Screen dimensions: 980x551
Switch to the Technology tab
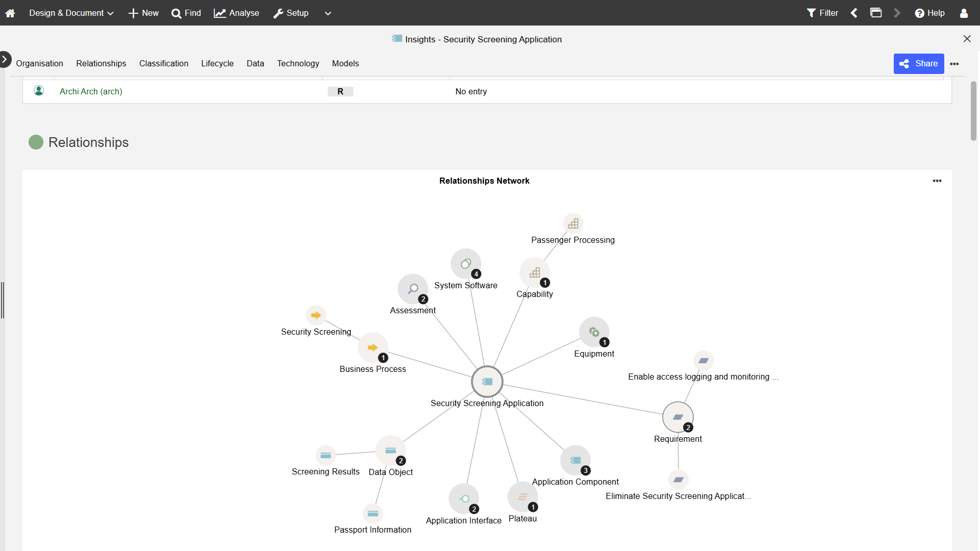click(x=298, y=63)
